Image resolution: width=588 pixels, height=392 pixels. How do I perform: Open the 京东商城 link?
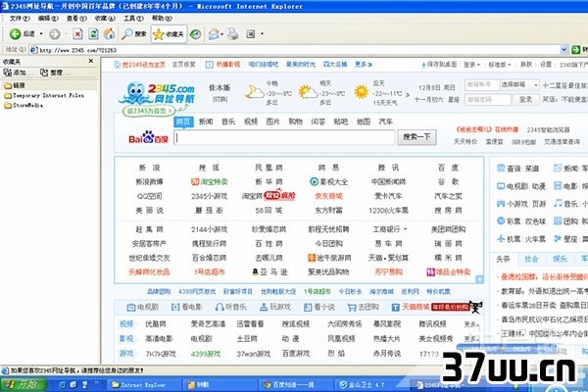pos(328,196)
